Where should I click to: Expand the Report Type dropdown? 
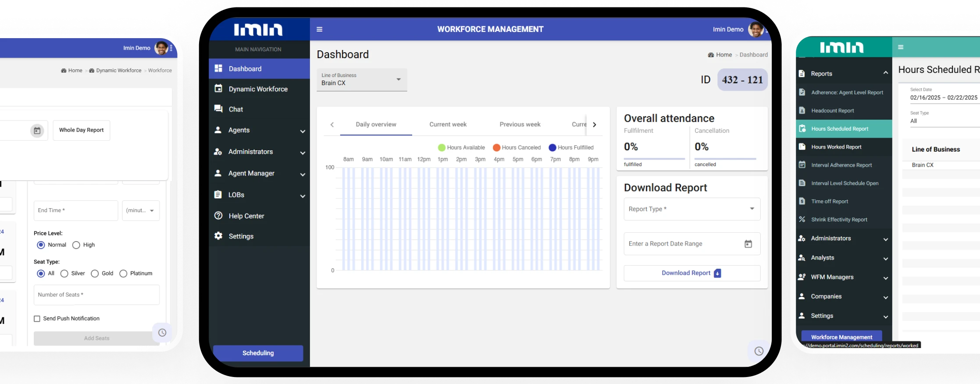tap(691, 209)
